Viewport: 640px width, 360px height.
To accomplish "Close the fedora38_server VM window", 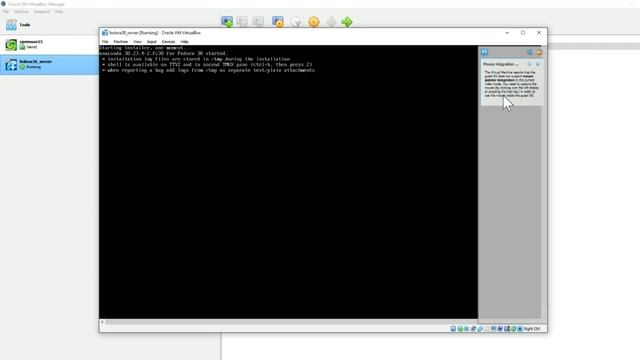I will click(x=539, y=33).
